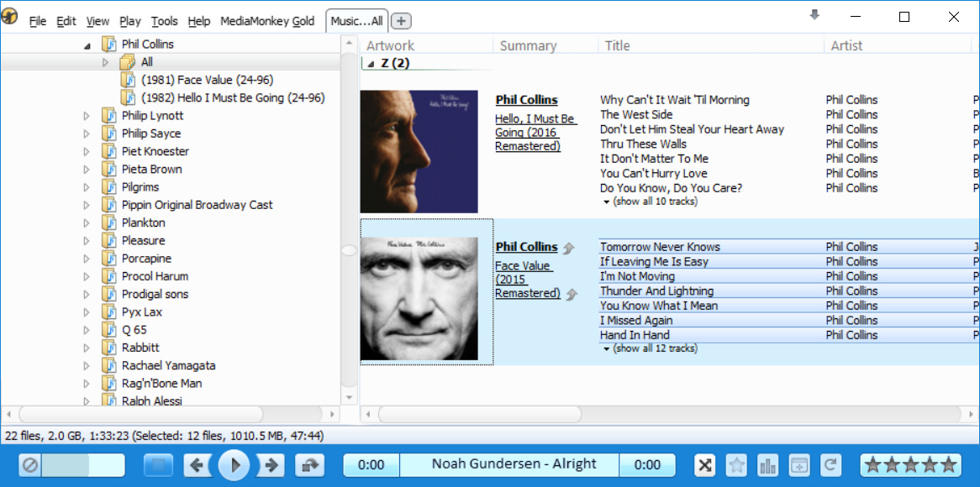Viewport: 980px width, 487px height.
Task: Click the window-with-plus button in player bar
Action: click(799, 465)
